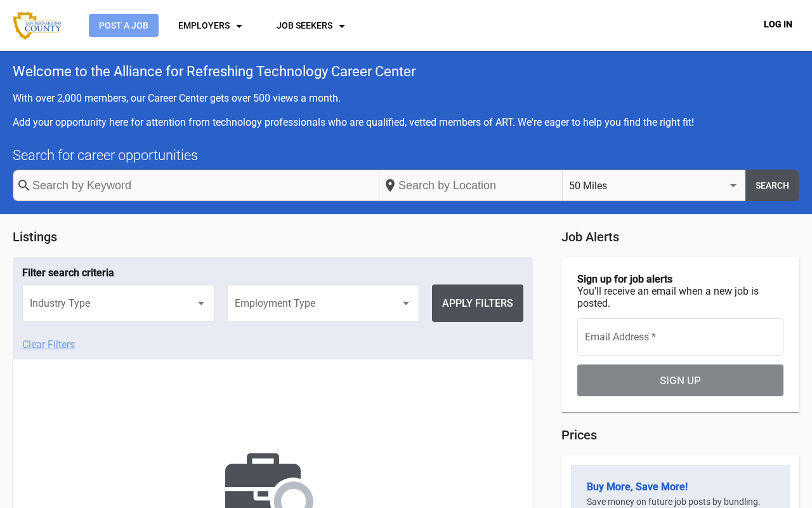
Task: Open the 50 Miles radius dropdown
Action: pyautogui.click(x=654, y=185)
